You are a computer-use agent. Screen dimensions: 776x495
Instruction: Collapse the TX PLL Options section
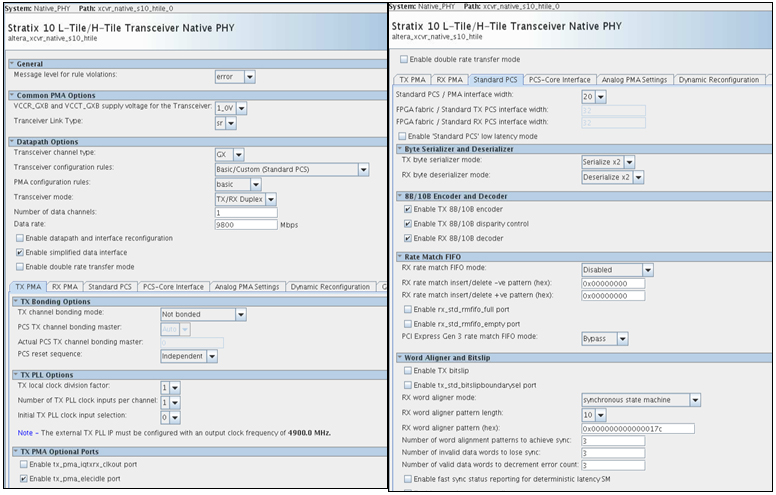[16, 375]
